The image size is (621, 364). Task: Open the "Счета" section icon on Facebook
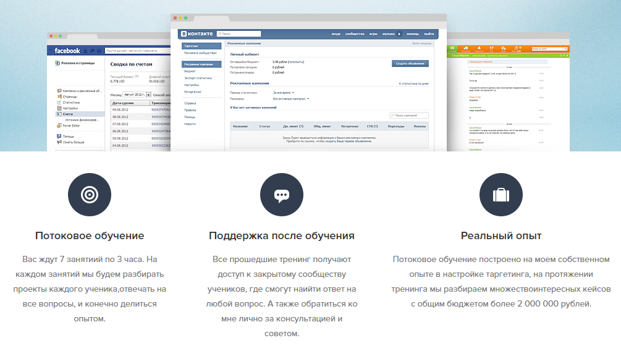(x=59, y=113)
